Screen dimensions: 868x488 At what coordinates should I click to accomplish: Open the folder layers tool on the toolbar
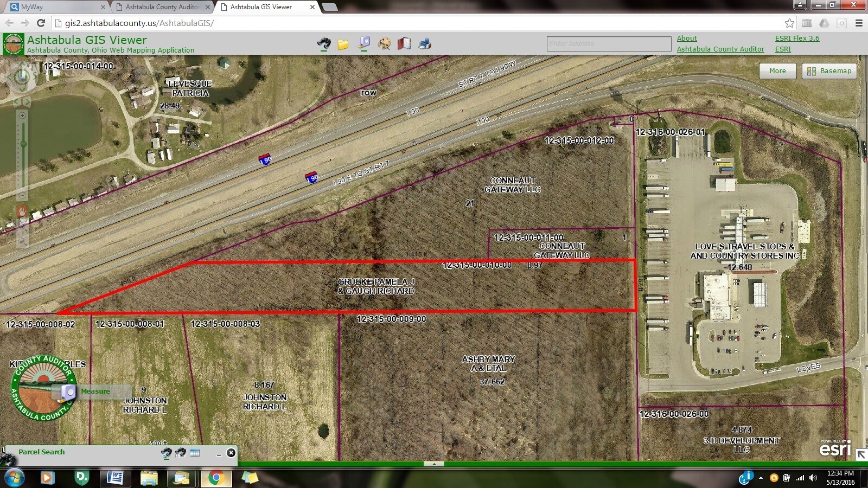(x=343, y=44)
